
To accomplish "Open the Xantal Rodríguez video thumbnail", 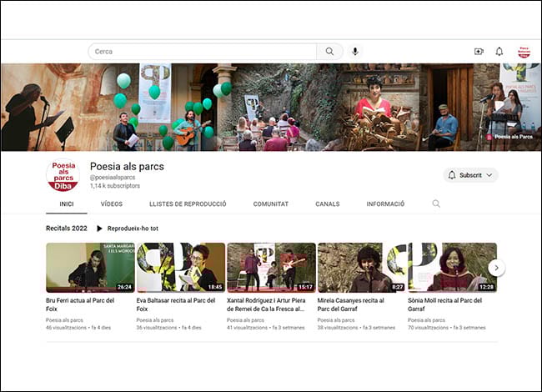I will pyautogui.click(x=271, y=268).
